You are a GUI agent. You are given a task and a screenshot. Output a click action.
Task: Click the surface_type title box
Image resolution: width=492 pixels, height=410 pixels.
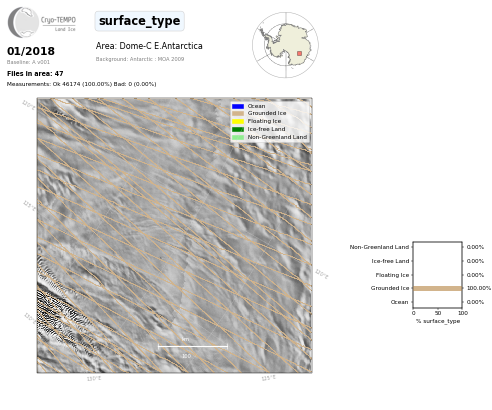[140, 21]
